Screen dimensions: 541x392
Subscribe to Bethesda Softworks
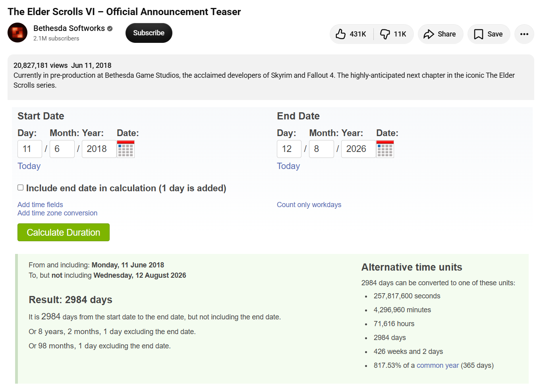click(x=149, y=33)
